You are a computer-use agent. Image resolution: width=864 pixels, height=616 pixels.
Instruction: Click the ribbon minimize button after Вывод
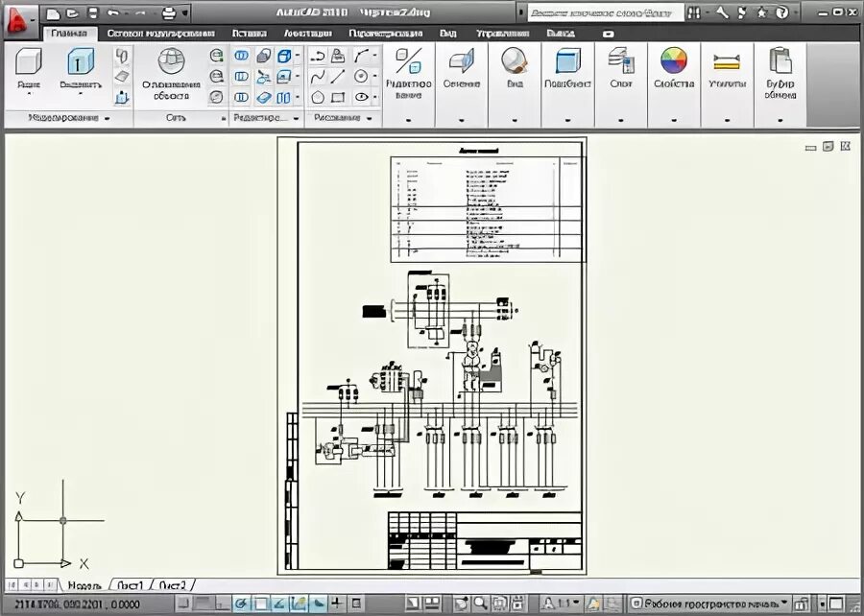[x=609, y=35]
